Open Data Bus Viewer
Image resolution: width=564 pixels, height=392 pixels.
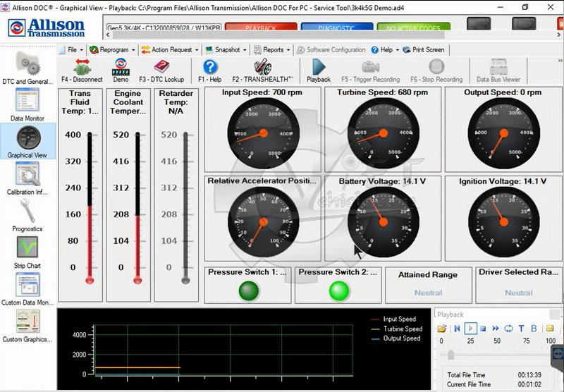point(498,71)
